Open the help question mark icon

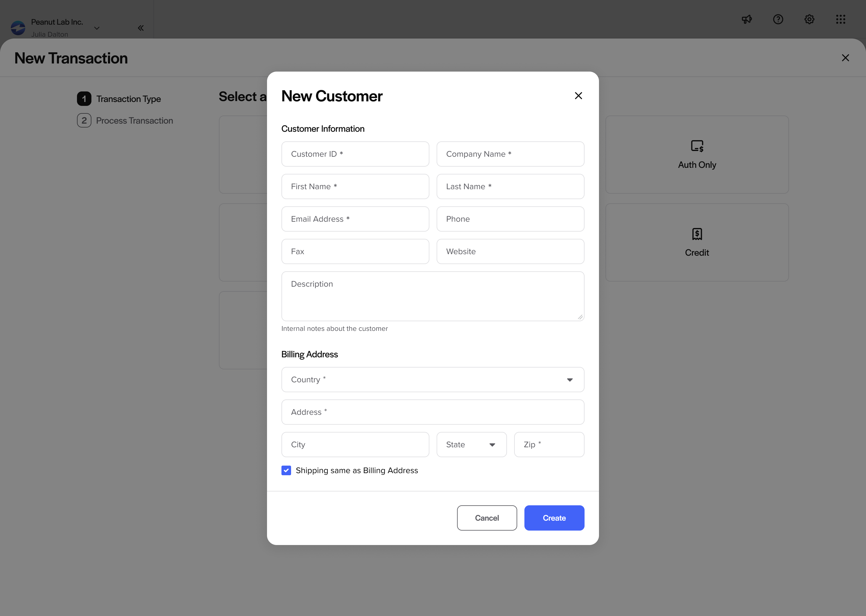tap(778, 19)
